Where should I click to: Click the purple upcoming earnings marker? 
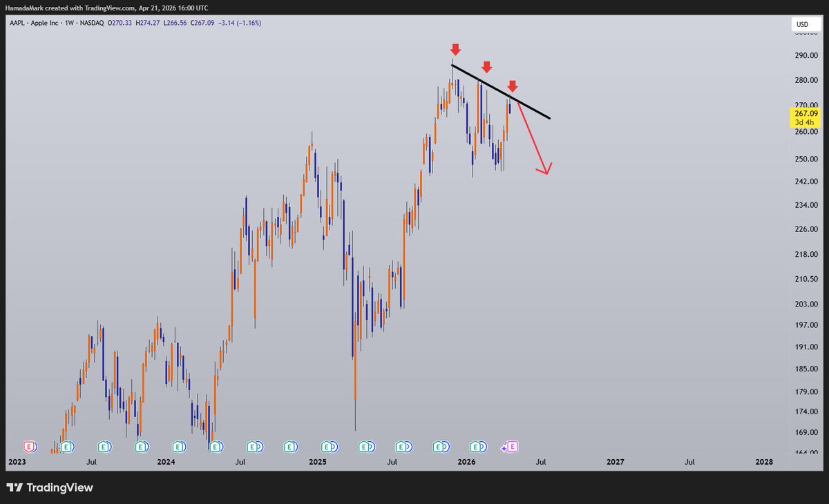(x=513, y=447)
